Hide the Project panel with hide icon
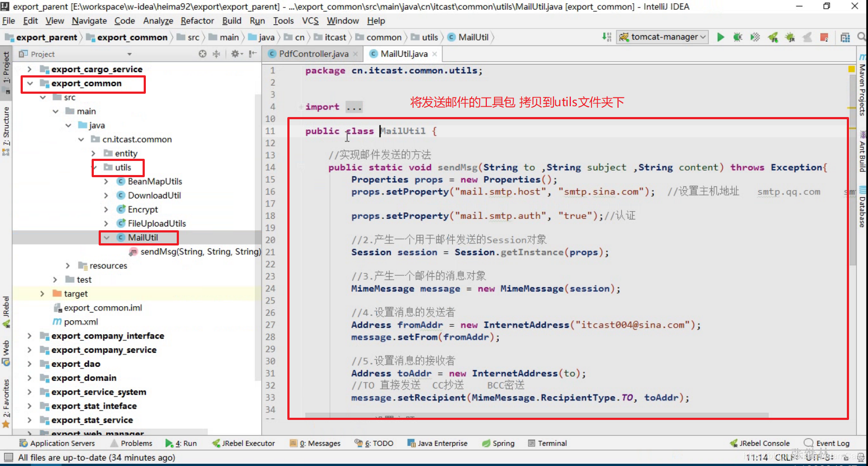 pyautogui.click(x=253, y=54)
